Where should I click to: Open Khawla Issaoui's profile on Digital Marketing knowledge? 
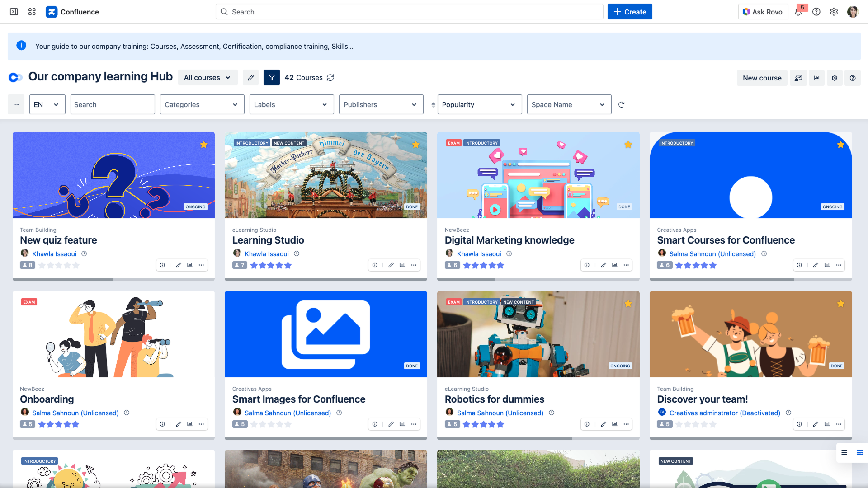(x=479, y=253)
